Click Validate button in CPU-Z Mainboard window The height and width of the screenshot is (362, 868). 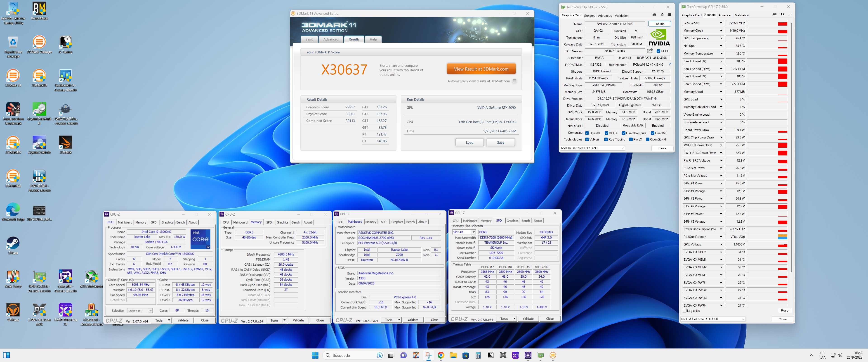pyautogui.click(x=413, y=320)
